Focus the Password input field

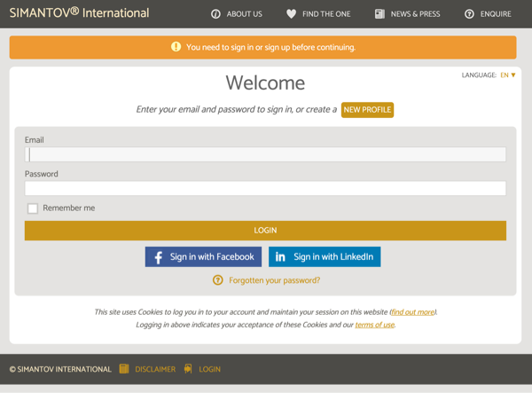(265, 188)
